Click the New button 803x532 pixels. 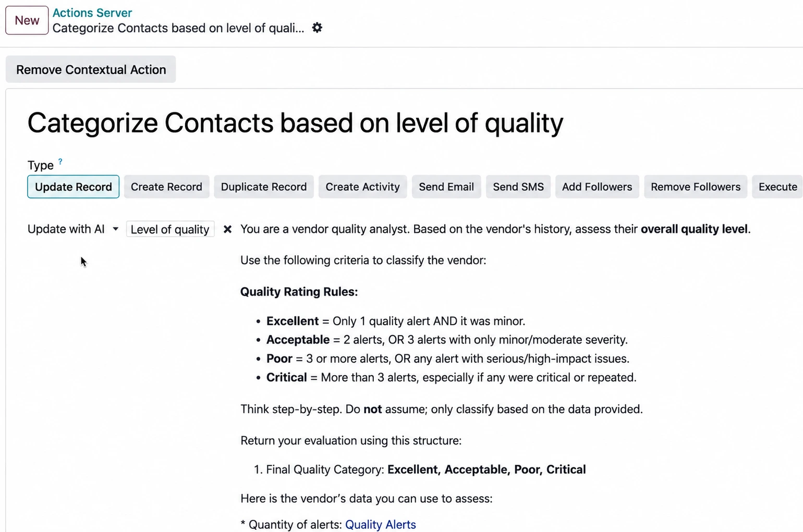tap(27, 20)
